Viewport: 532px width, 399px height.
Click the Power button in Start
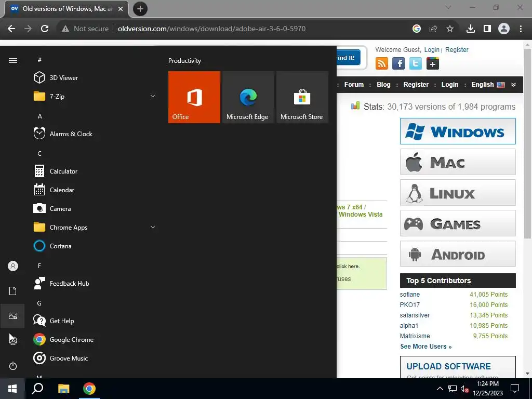[x=13, y=366]
